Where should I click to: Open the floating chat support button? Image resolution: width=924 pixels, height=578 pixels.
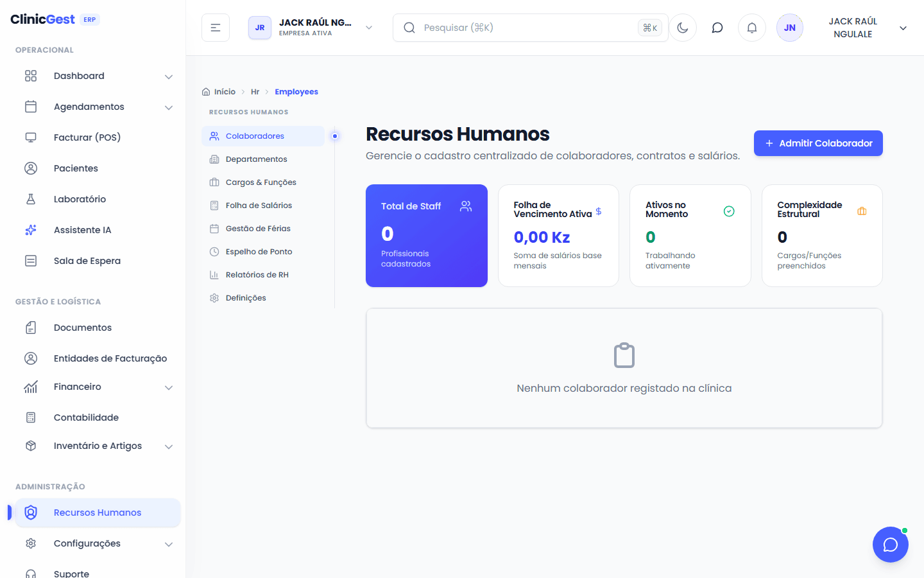(891, 545)
